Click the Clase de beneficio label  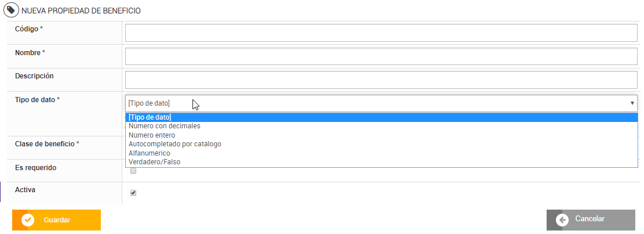pos(46,143)
